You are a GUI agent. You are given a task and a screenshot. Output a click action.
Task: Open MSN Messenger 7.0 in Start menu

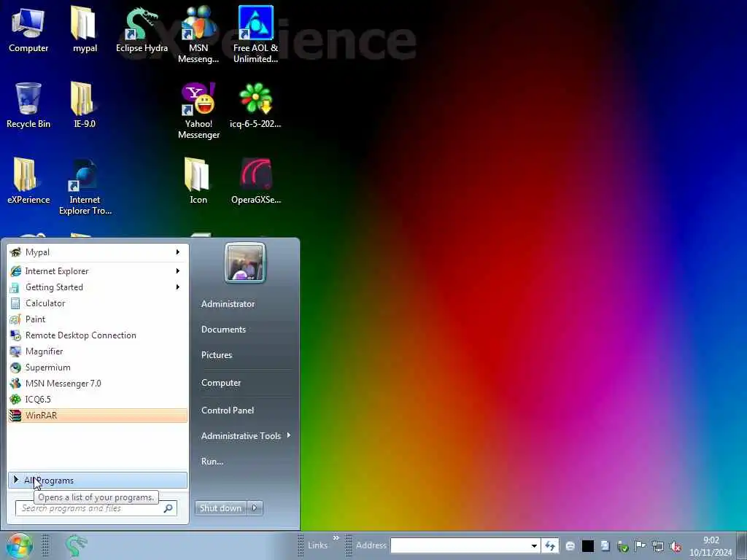[x=98, y=384]
